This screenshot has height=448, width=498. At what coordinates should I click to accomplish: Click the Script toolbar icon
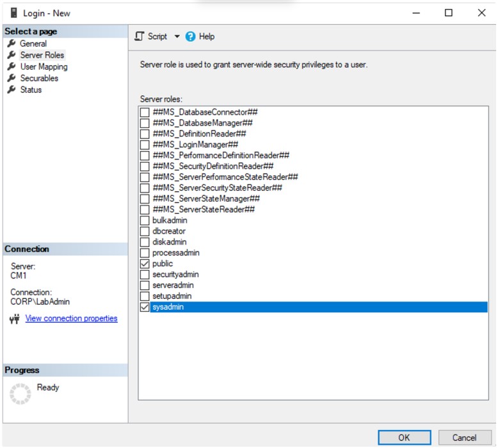pos(140,36)
